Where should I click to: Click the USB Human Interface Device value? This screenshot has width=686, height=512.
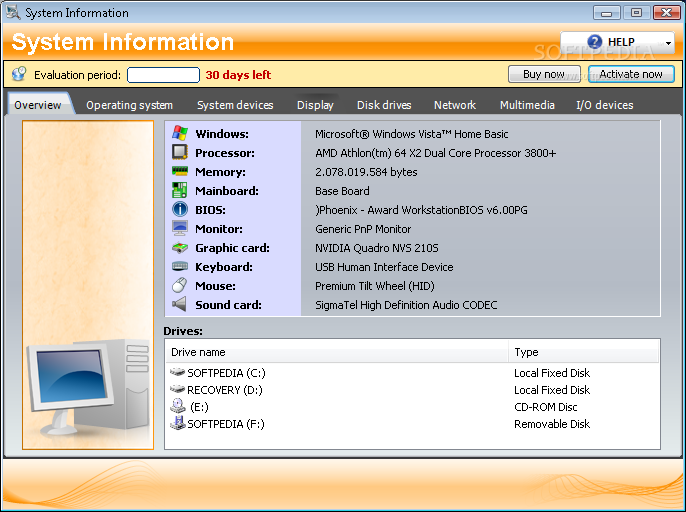click(384, 267)
